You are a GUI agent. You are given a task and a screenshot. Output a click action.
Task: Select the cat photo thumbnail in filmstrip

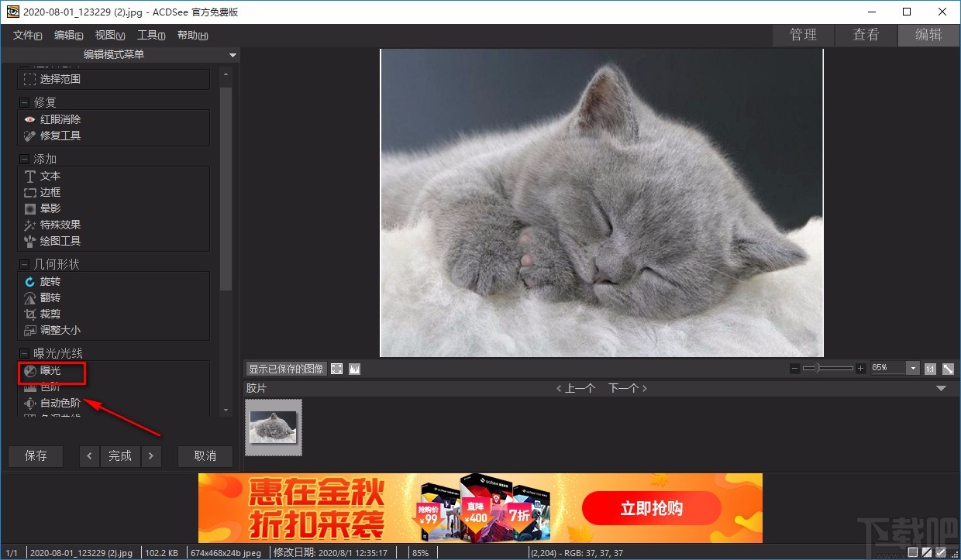pos(274,427)
